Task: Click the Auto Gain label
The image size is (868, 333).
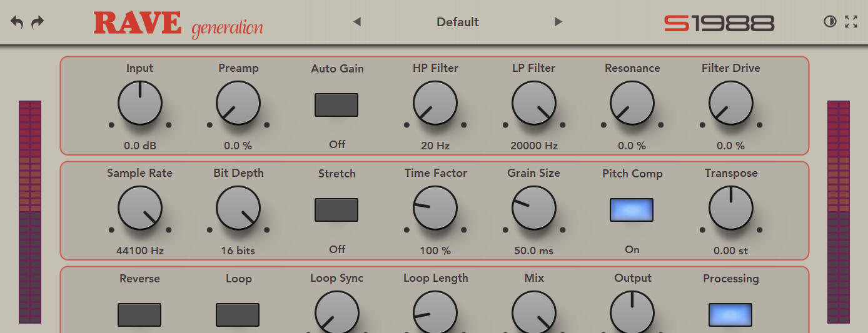Action: coord(337,69)
